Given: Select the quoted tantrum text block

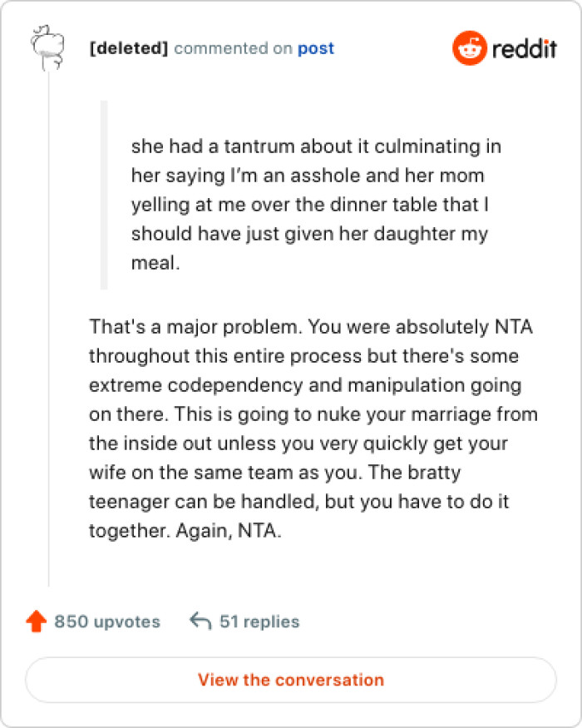Looking at the screenshot, I should point(316,204).
